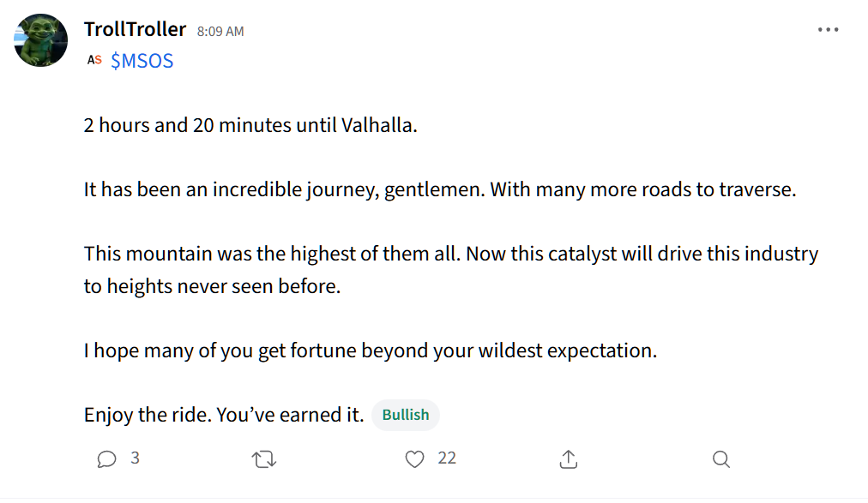Click the "Enjoy the ride. You've earned it." text
This screenshot has height=503, width=868.
[224, 416]
